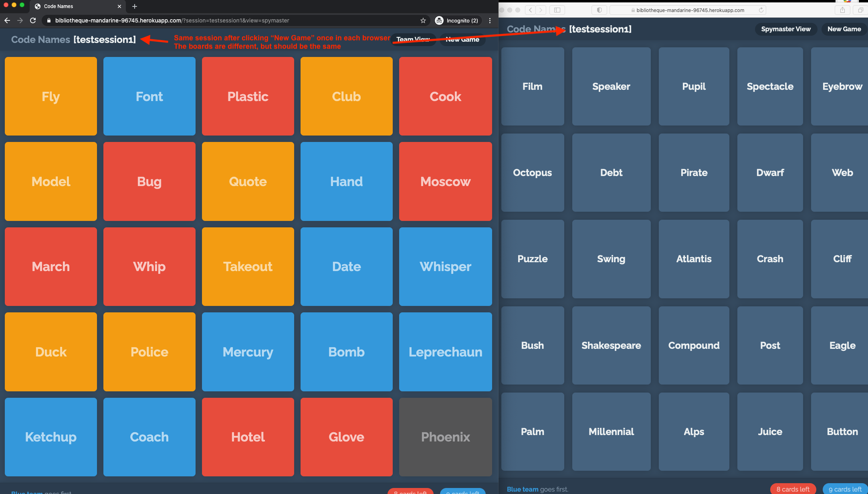
Task: Click the lock icon in Chrome address bar
Action: 49,20
